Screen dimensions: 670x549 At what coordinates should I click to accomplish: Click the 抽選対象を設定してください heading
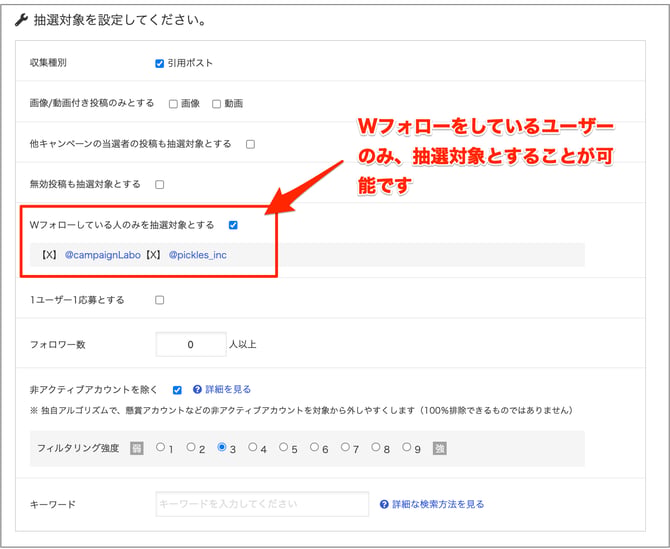tap(120, 20)
